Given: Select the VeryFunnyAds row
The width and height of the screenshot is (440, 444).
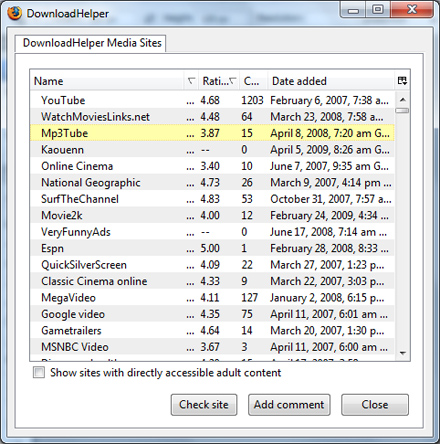Looking at the screenshot, I should (212, 232).
